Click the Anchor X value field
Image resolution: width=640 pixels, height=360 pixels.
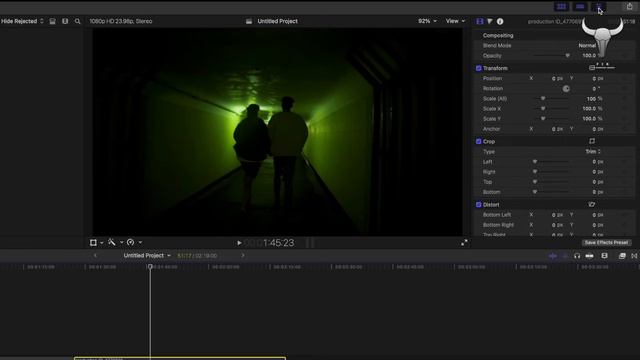coord(557,129)
